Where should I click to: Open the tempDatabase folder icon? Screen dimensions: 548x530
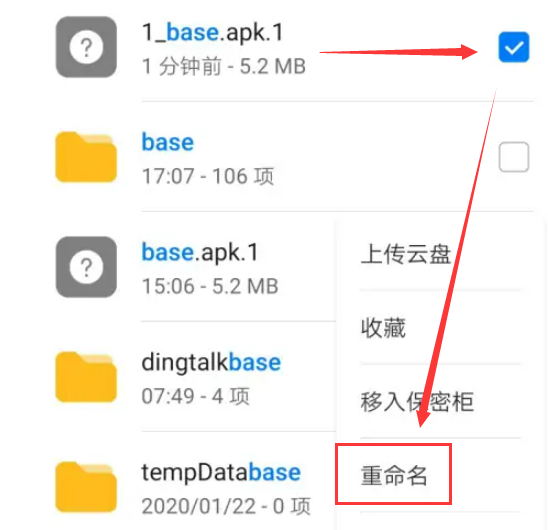86,487
